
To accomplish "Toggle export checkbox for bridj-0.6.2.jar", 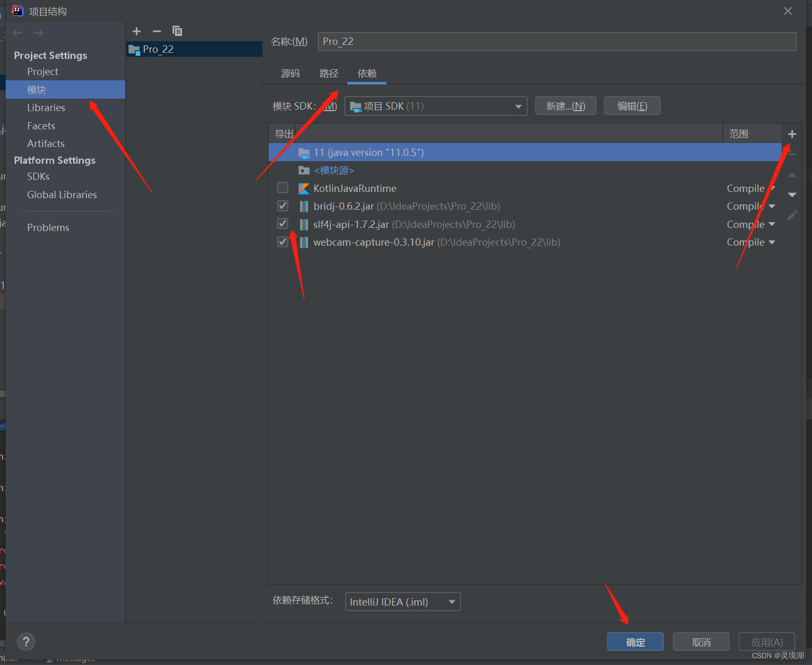I will point(283,205).
